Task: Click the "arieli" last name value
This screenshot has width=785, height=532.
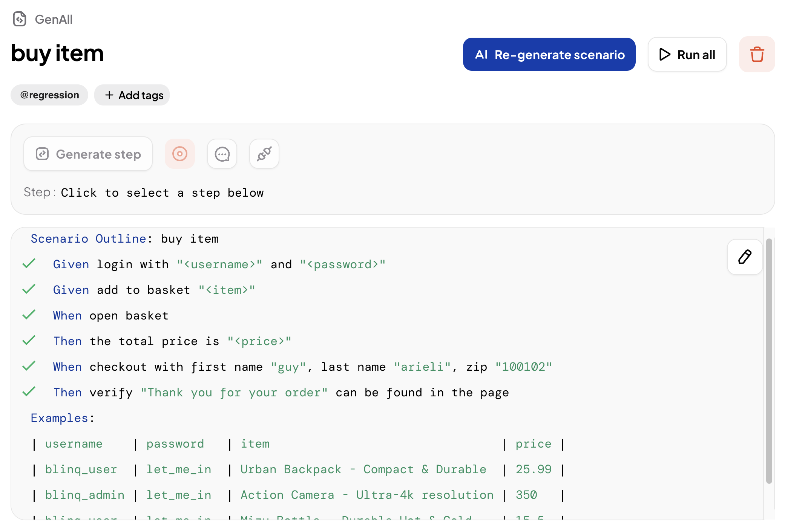Action: coord(422,367)
